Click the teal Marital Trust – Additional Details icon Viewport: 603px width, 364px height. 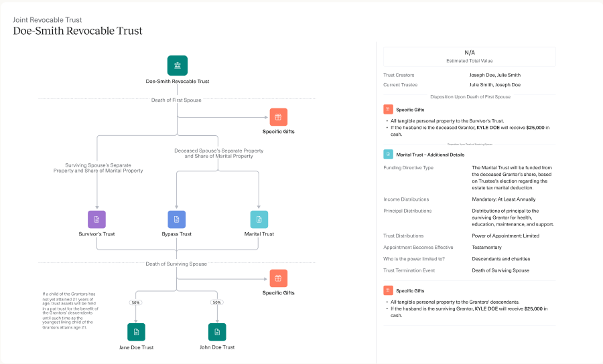(x=388, y=155)
